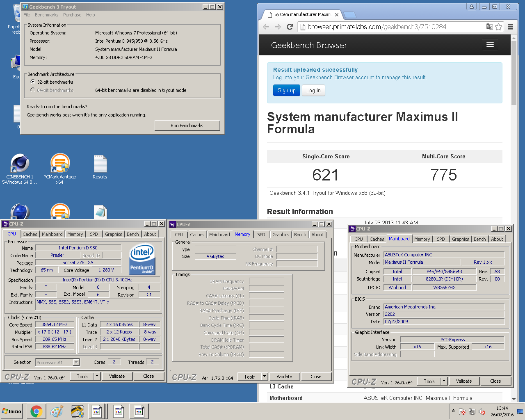The height and width of the screenshot is (420, 525).
Task: Bookmark this page with the star icon
Action: [x=498, y=27]
